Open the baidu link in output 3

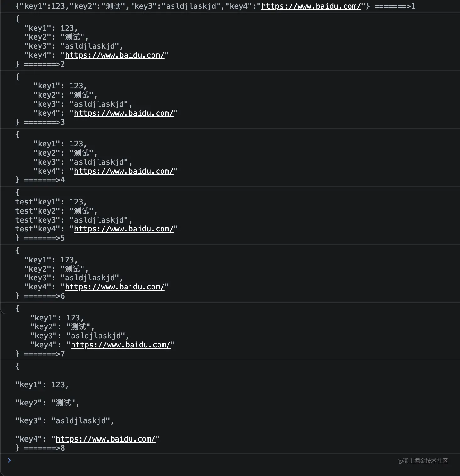pyautogui.click(x=124, y=113)
